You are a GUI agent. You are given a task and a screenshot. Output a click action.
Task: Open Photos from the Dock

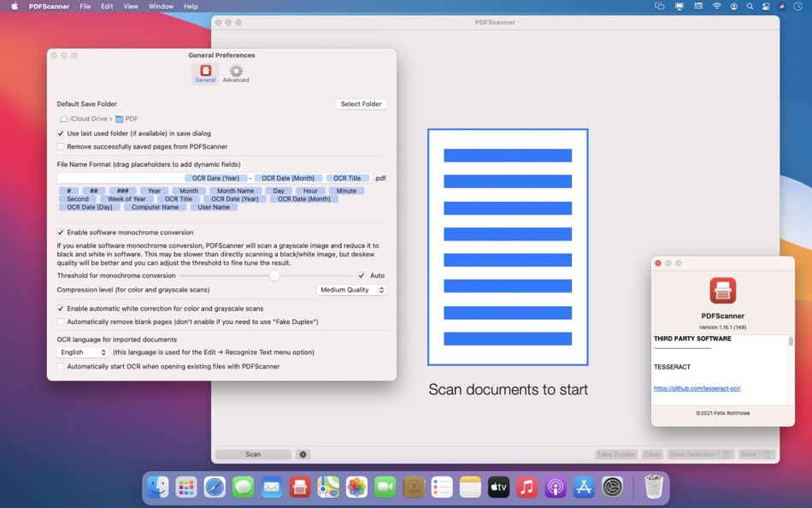point(356,487)
